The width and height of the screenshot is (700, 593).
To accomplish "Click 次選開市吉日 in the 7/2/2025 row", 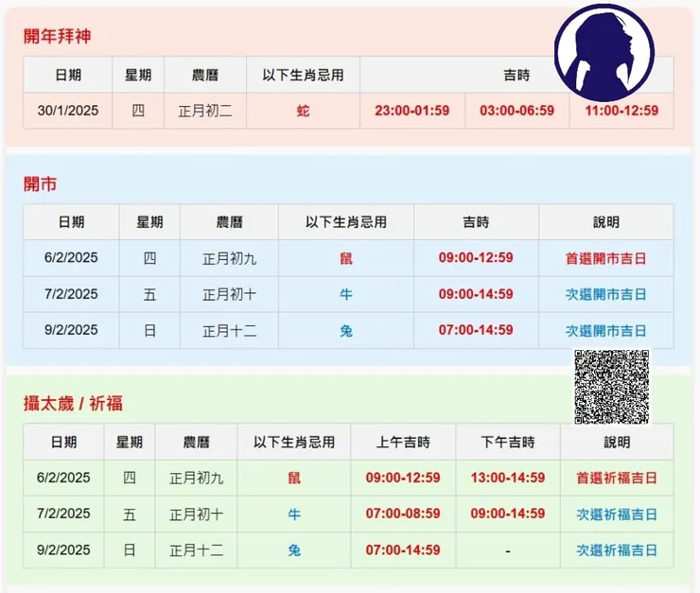I will pos(605,294).
